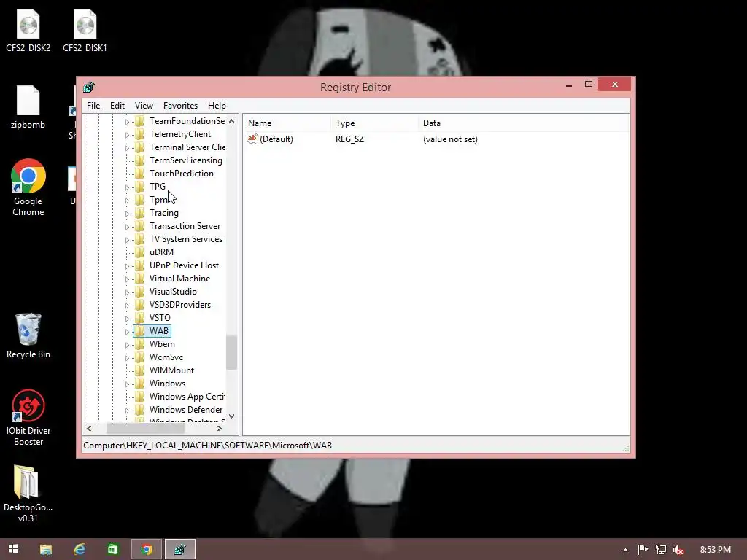The width and height of the screenshot is (747, 560).
Task: Expand the Transaction Server key
Action: 127,227
